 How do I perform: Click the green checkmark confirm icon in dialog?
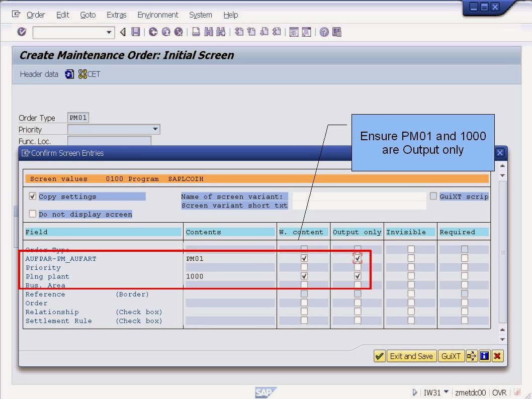(379, 356)
